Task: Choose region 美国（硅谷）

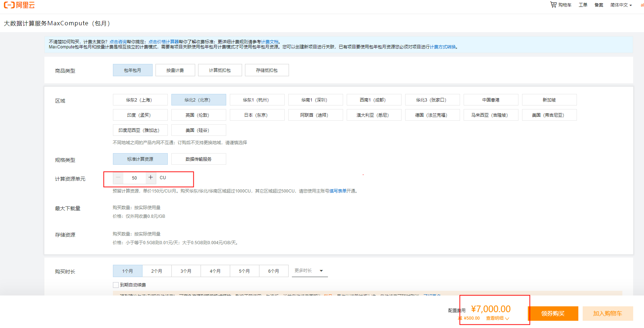Action: [199, 130]
